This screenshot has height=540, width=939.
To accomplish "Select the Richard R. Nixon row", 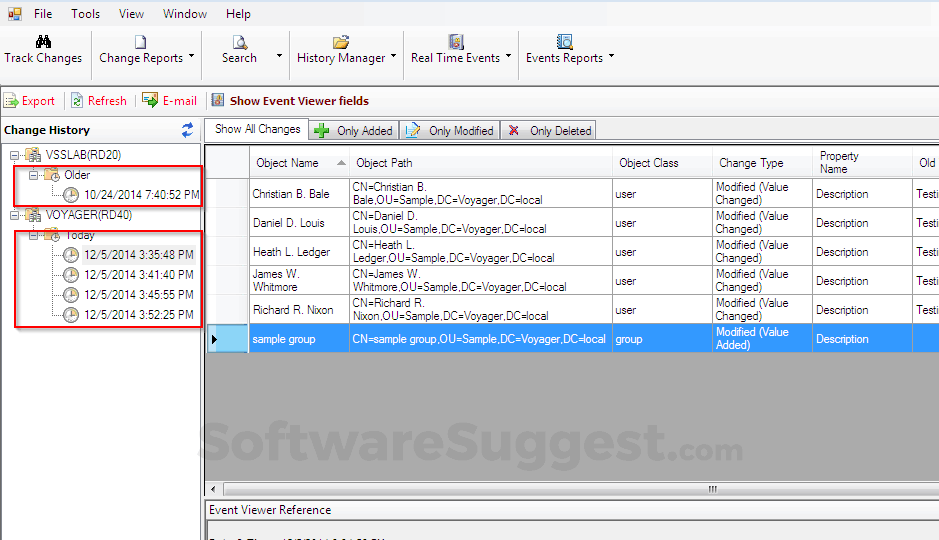I will 573,310.
